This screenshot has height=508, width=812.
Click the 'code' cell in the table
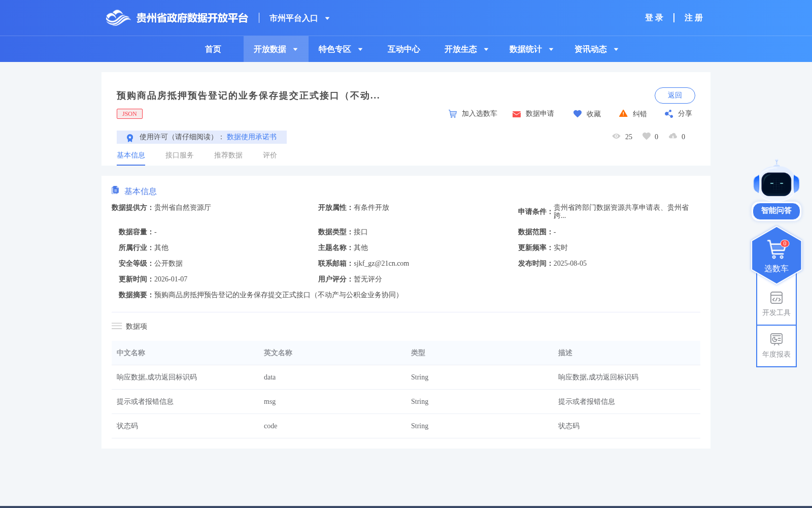[270, 426]
